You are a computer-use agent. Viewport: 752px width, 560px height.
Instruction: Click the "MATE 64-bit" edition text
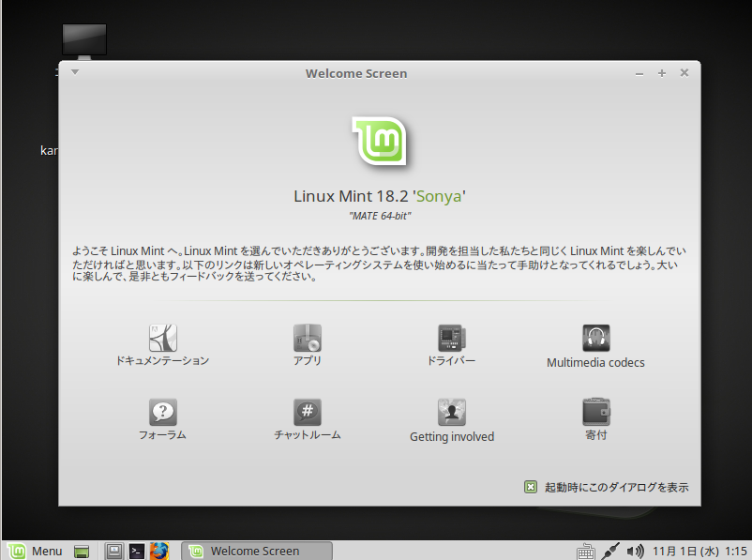(x=380, y=216)
